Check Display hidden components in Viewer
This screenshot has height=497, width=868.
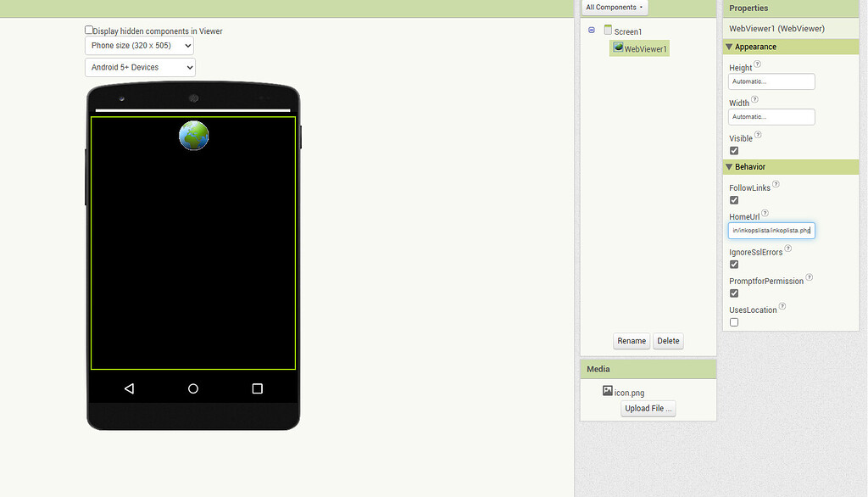tap(88, 29)
